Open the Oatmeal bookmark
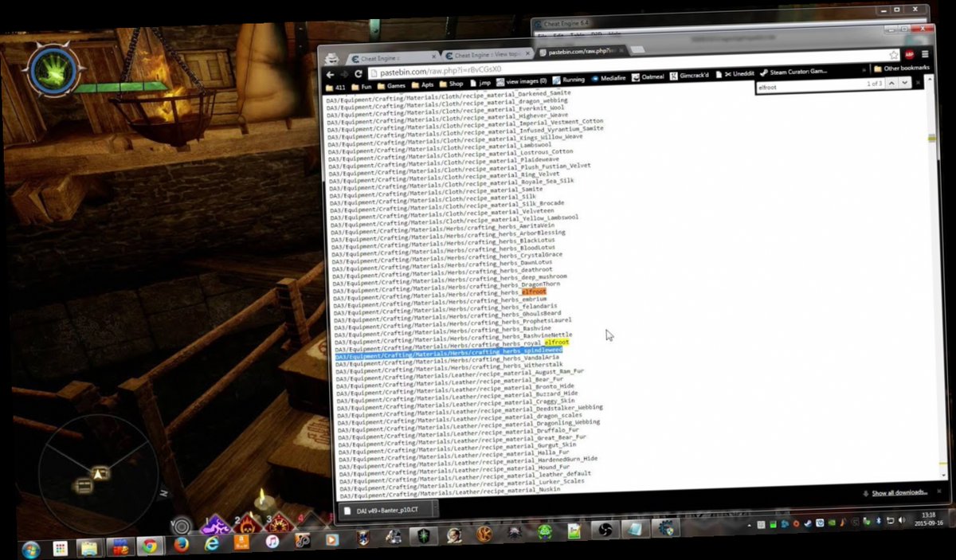The height and width of the screenshot is (560, 956). [648, 77]
